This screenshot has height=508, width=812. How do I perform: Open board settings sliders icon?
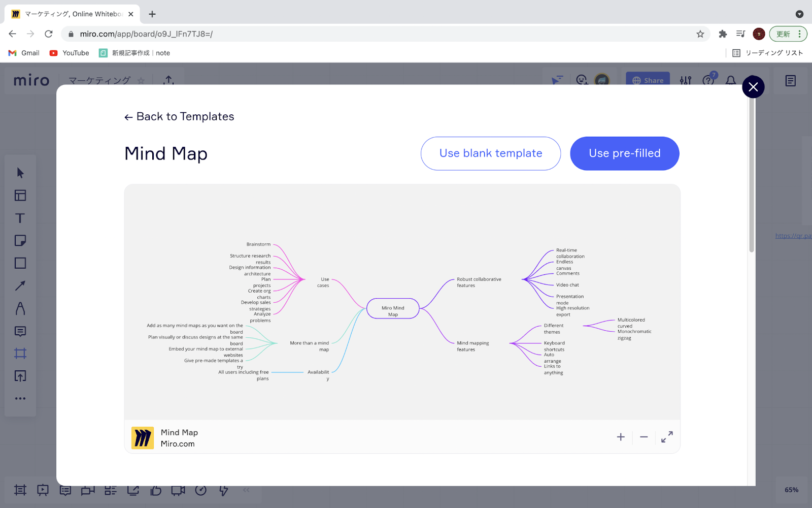click(686, 81)
